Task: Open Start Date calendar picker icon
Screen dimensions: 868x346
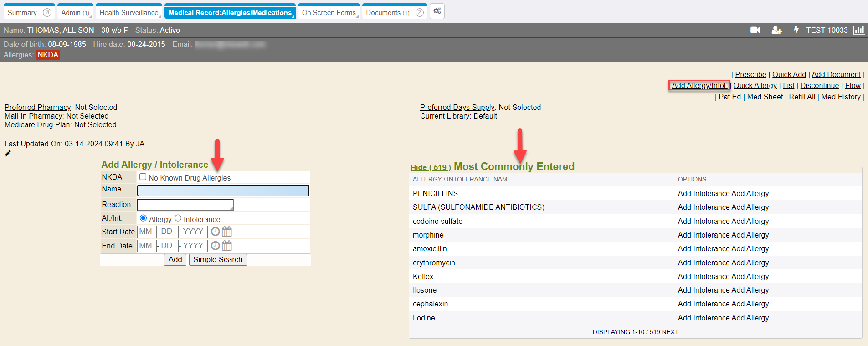Action: point(227,232)
